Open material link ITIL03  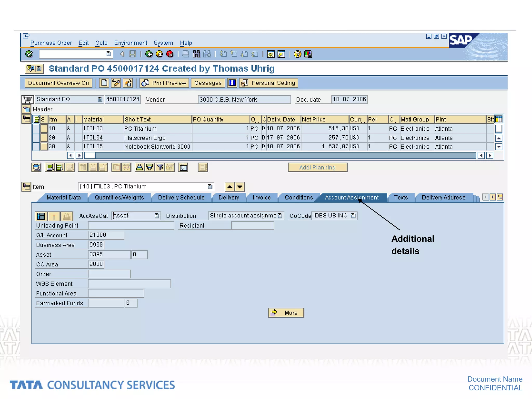pyautogui.click(x=93, y=128)
